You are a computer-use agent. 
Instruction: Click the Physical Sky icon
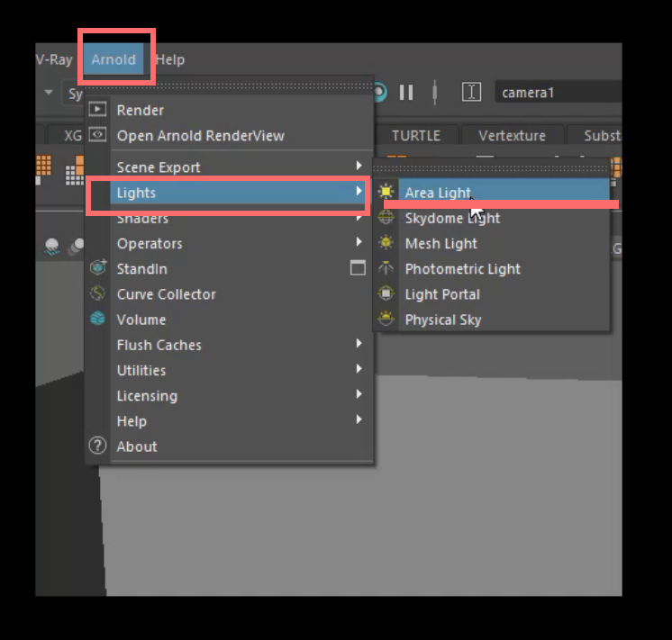click(386, 319)
